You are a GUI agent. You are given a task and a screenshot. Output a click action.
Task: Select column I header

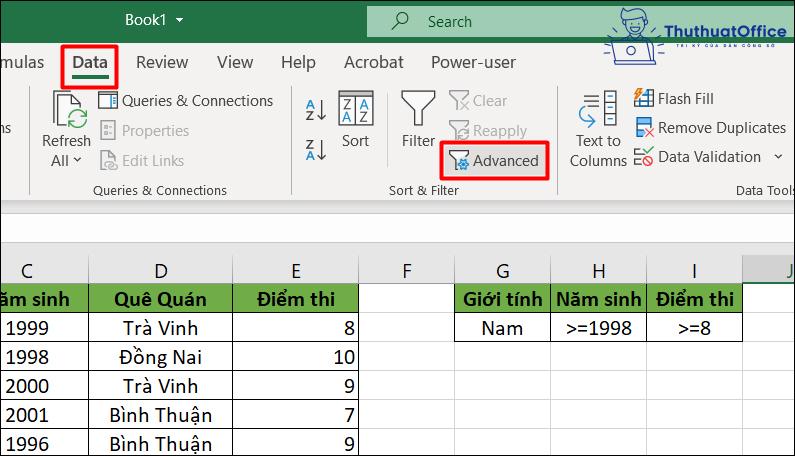[x=694, y=270]
